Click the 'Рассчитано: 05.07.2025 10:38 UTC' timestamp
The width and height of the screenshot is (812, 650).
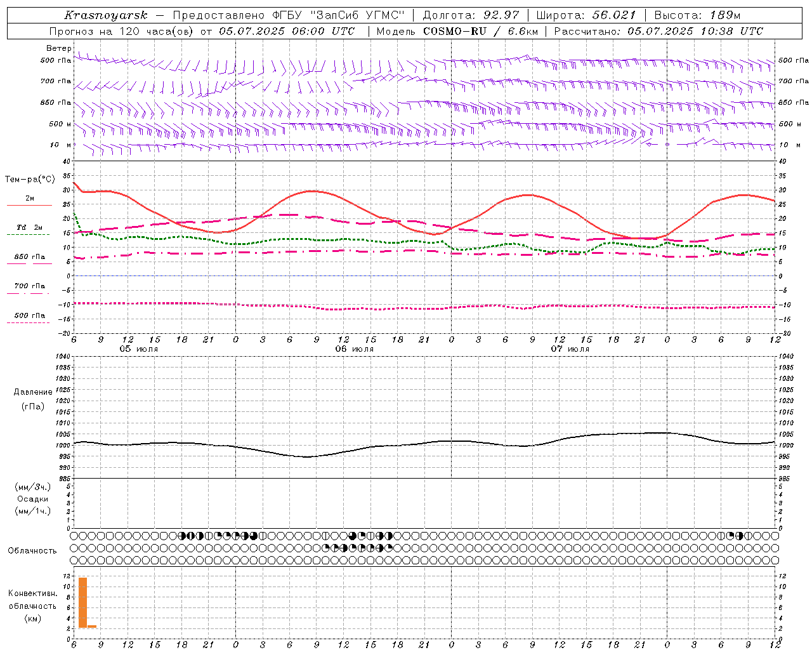[658, 31]
